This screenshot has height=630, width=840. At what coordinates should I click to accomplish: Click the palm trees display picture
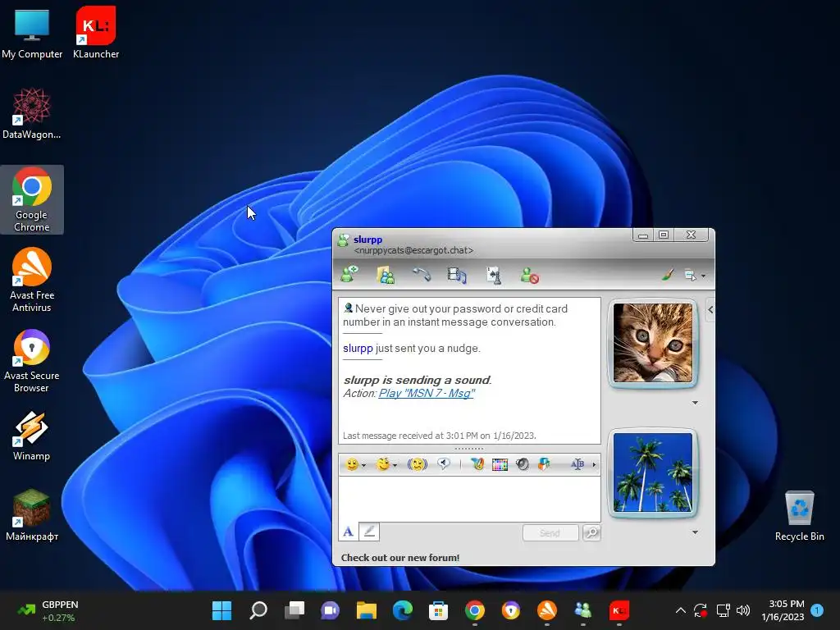(x=652, y=472)
